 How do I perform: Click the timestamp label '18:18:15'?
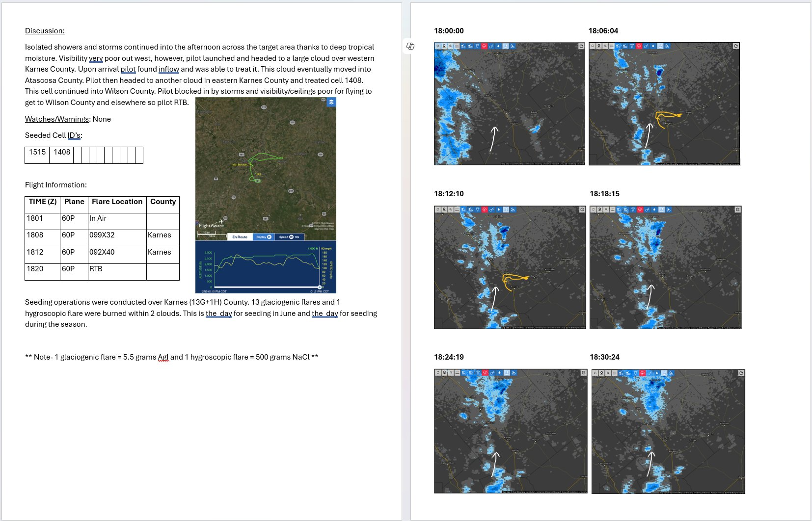point(604,194)
